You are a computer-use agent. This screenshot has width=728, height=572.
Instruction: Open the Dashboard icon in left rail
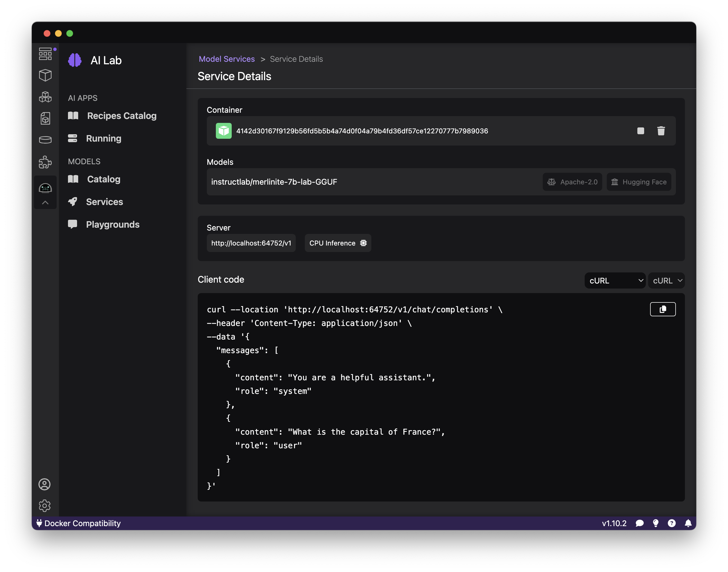(45, 54)
